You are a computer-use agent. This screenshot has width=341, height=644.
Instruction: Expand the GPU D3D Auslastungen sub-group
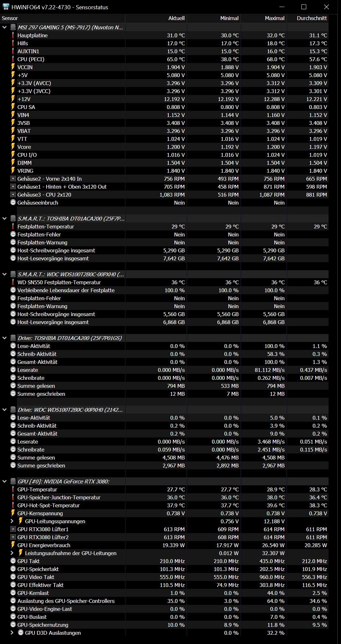12,633
